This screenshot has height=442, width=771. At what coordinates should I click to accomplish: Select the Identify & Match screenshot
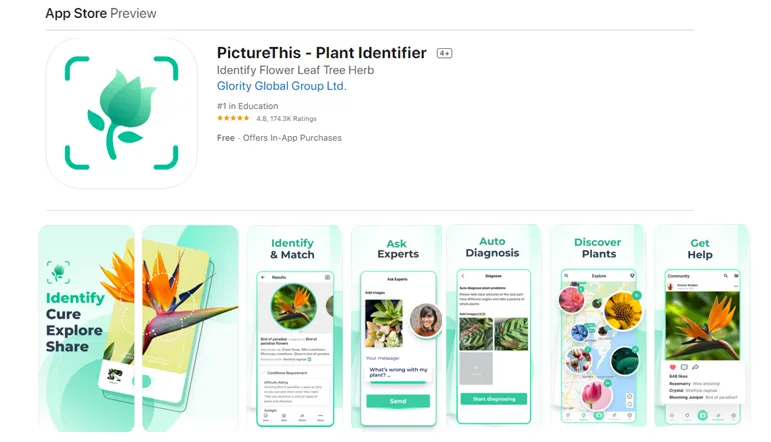295,327
